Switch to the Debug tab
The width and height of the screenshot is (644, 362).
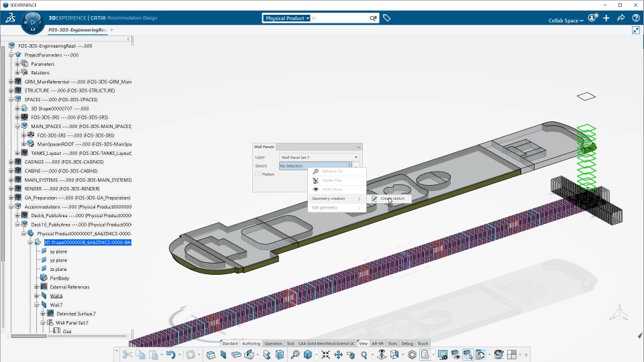[x=407, y=343]
